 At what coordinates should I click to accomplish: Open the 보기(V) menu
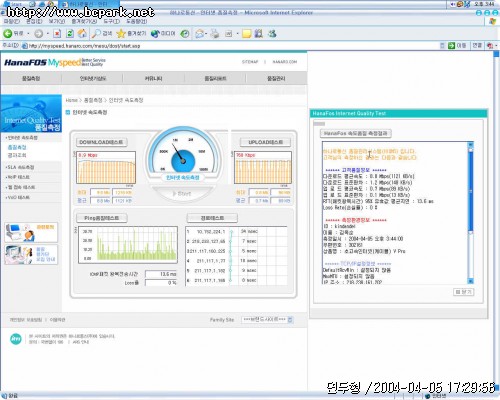(57, 21)
